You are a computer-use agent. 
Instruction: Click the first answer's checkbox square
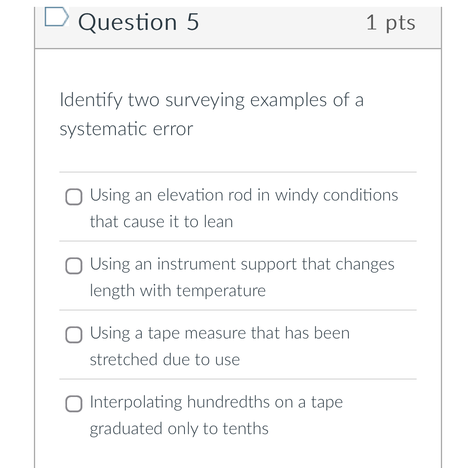click(73, 197)
